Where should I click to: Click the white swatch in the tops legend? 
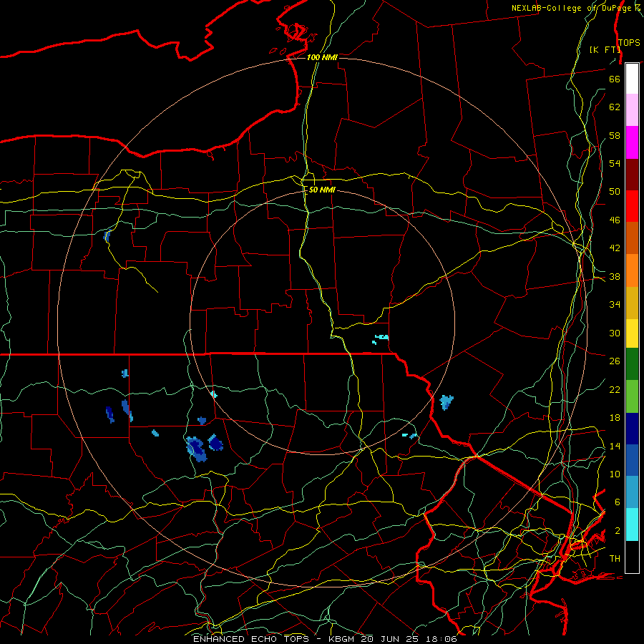point(632,79)
